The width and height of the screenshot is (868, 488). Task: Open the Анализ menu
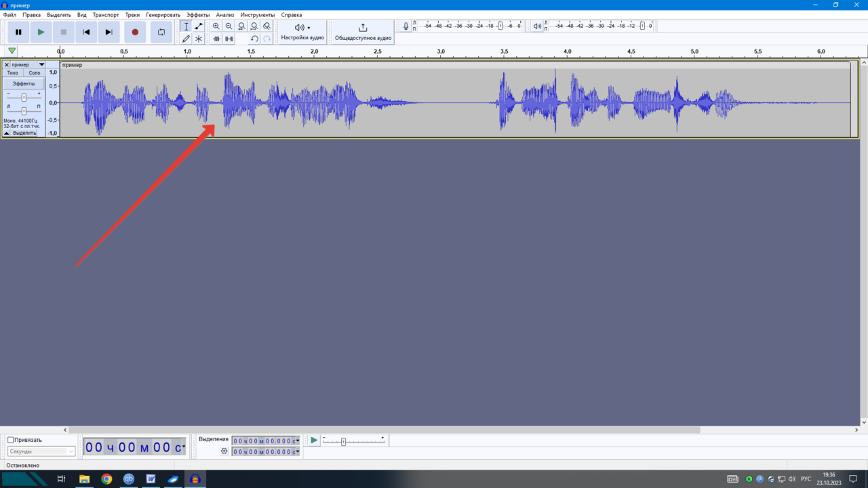click(225, 14)
